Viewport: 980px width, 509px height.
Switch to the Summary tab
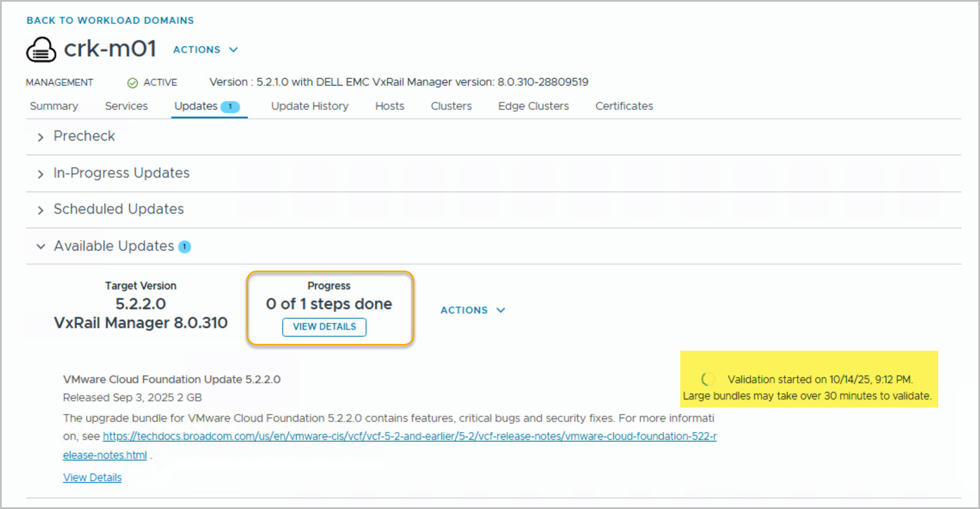click(54, 106)
